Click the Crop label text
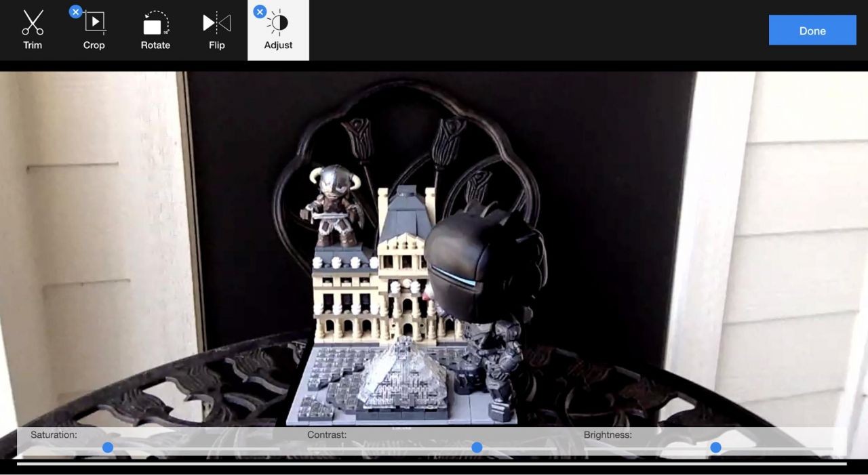 94,45
